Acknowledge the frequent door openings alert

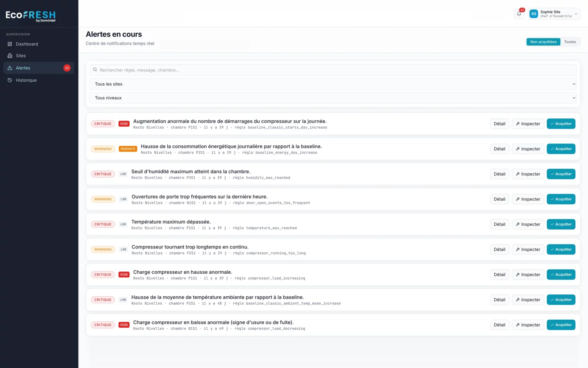click(561, 199)
